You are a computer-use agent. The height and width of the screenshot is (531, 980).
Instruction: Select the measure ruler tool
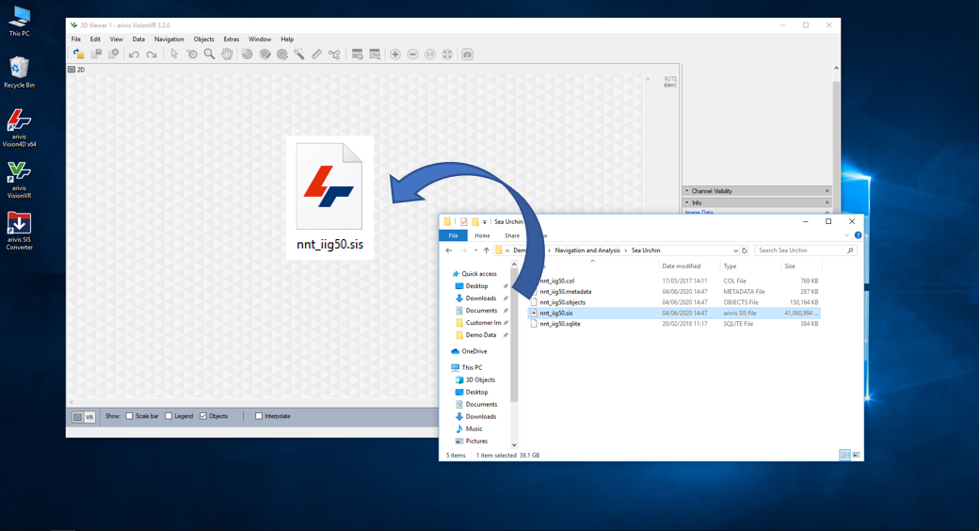coord(316,55)
